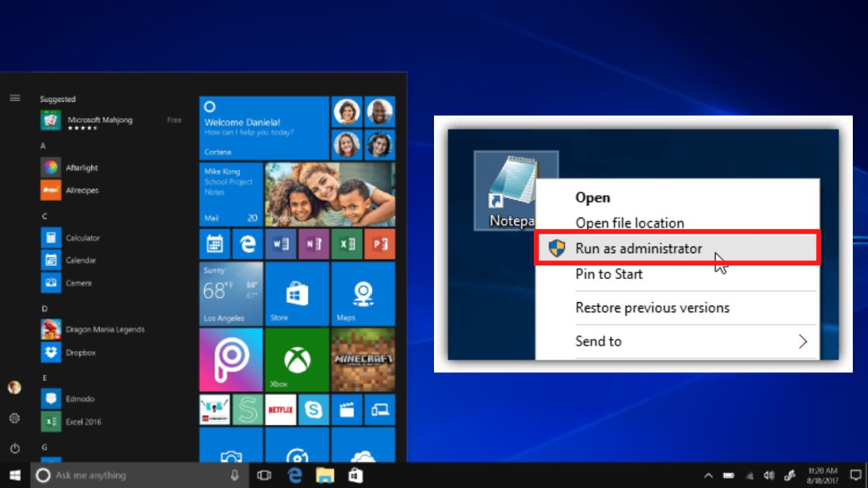Open the Movies & TV clapperboard tile
The width and height of the screenshot is (868, 488).
(346, 410)
